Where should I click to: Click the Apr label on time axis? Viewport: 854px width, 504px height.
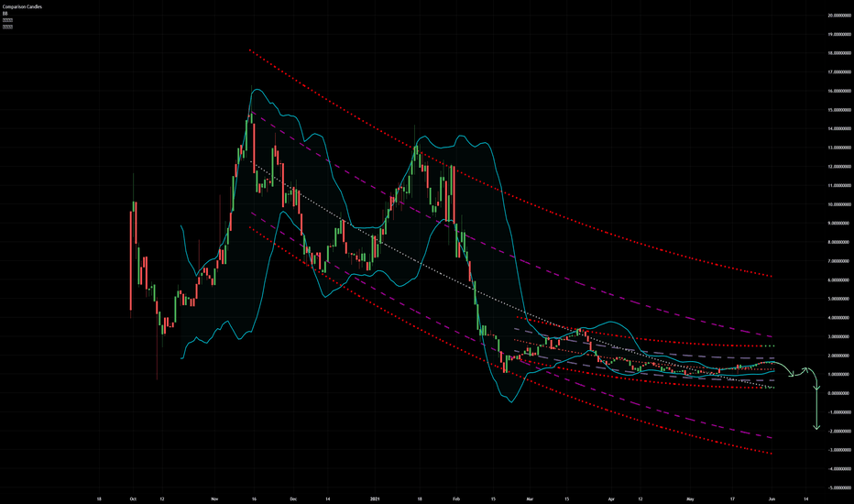pyautogui.click(x=611, y=499)
